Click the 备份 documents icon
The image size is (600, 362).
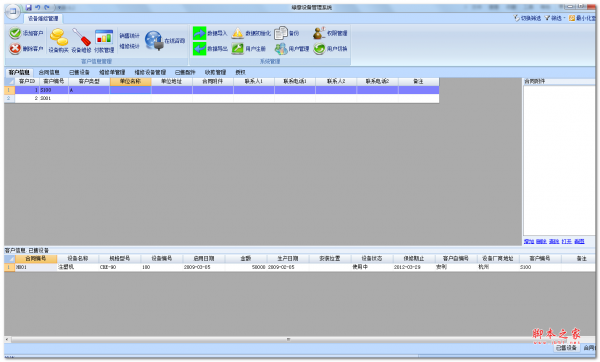(281, 33)
